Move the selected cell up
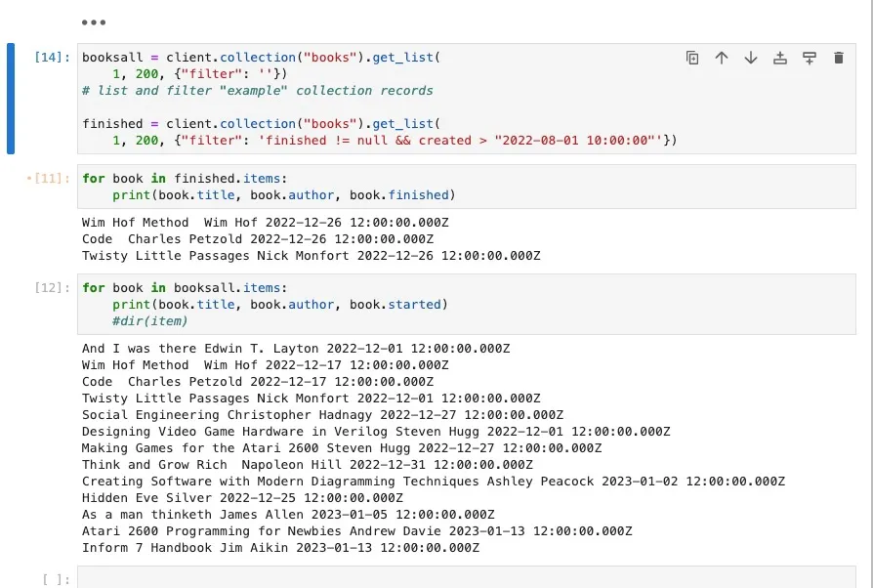This screenshot has height=588, width=873. point(722,58)
